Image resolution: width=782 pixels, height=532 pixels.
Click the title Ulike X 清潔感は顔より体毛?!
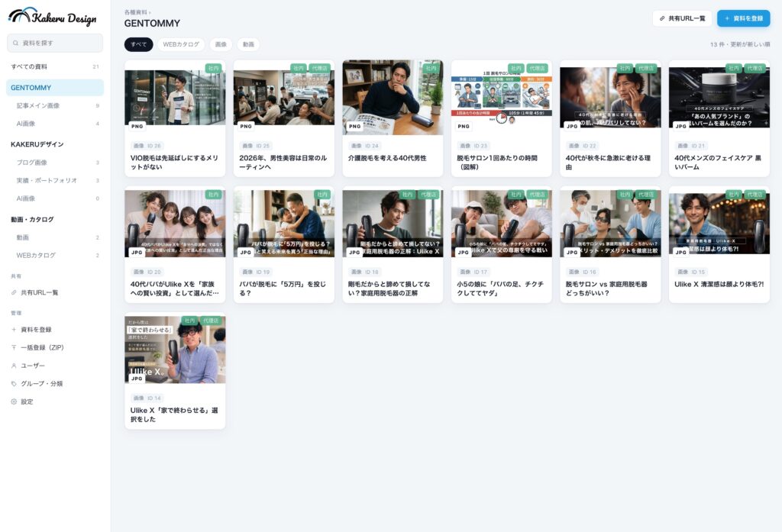[x=719, y=284]
